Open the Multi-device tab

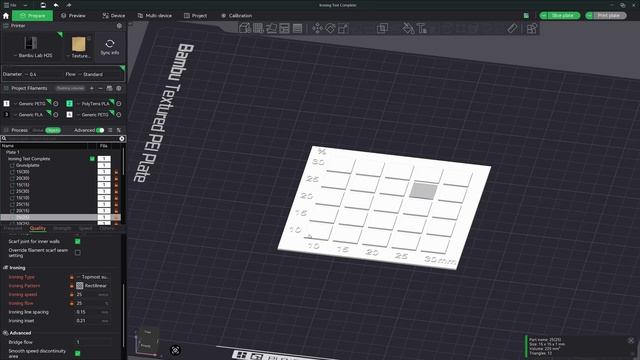click(x=155, y=16)
